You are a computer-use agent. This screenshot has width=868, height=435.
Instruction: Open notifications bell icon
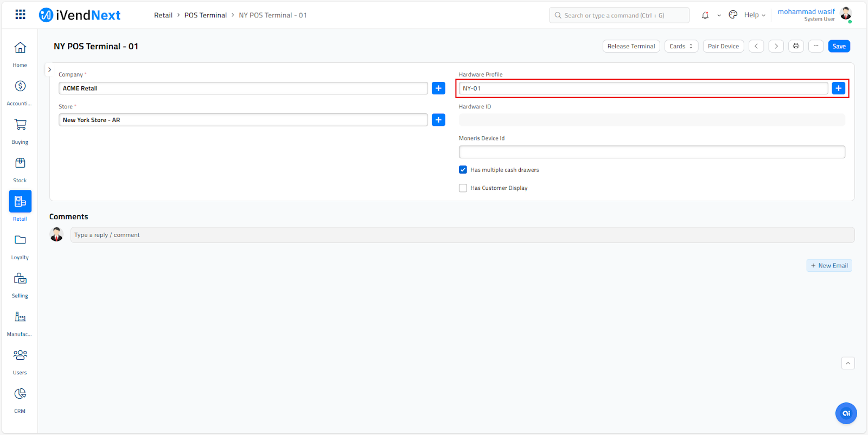pyautogui.click(x=705, y=15)
